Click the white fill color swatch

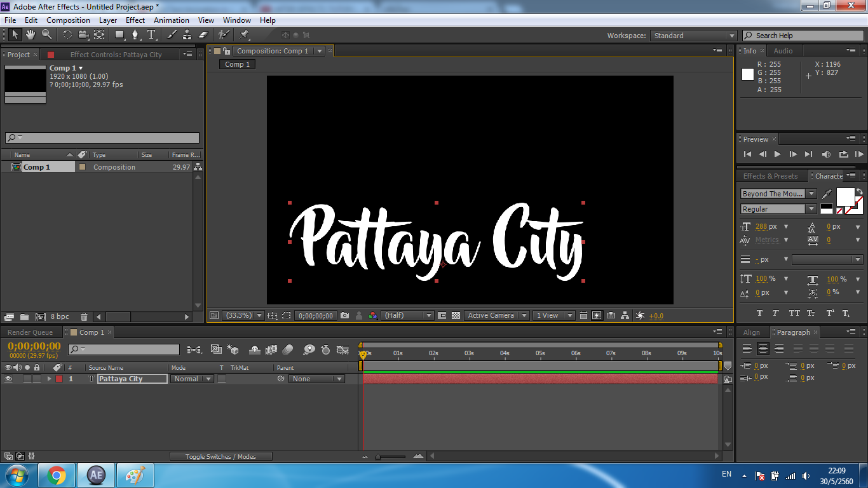(x=845, y=196)
